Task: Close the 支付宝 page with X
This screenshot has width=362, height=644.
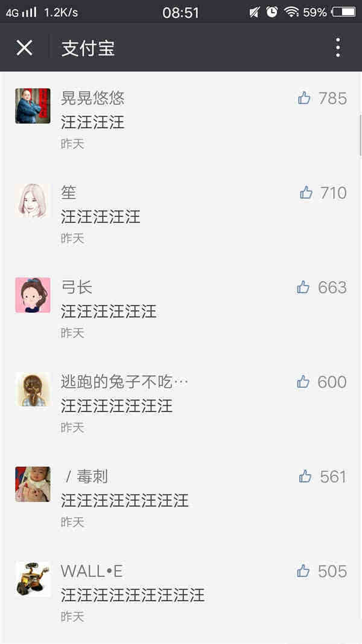Action: coord(24,48)
